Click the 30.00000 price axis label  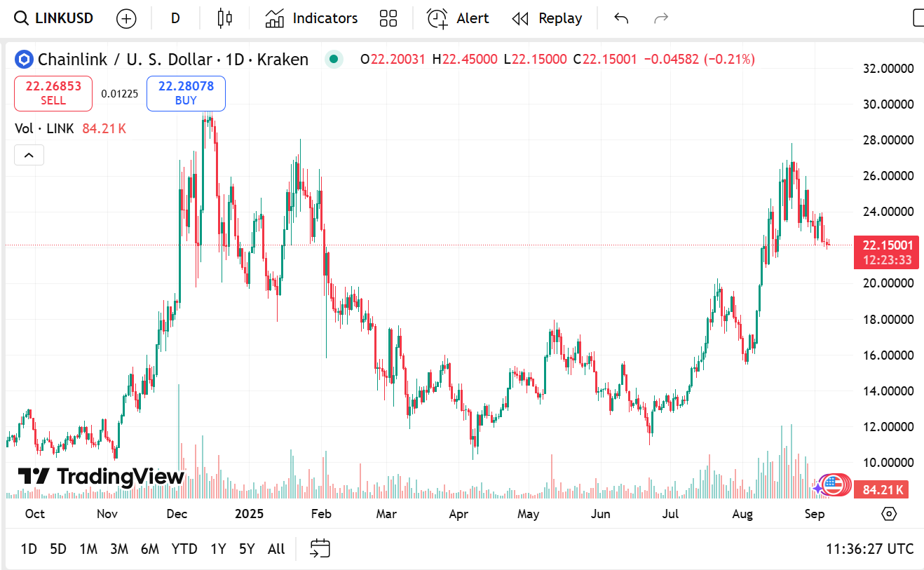[888, 104]
